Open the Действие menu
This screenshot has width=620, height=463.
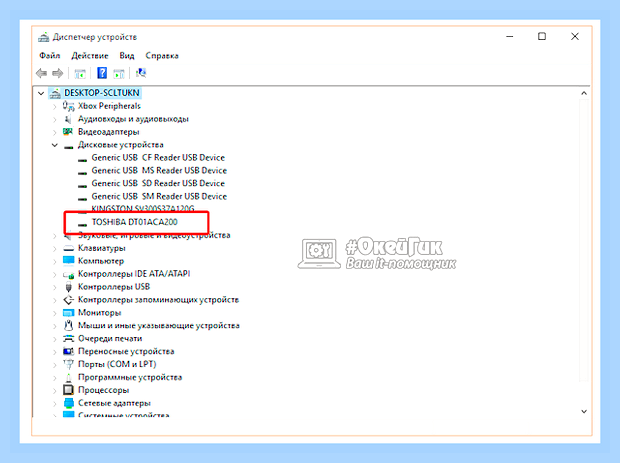90,55
